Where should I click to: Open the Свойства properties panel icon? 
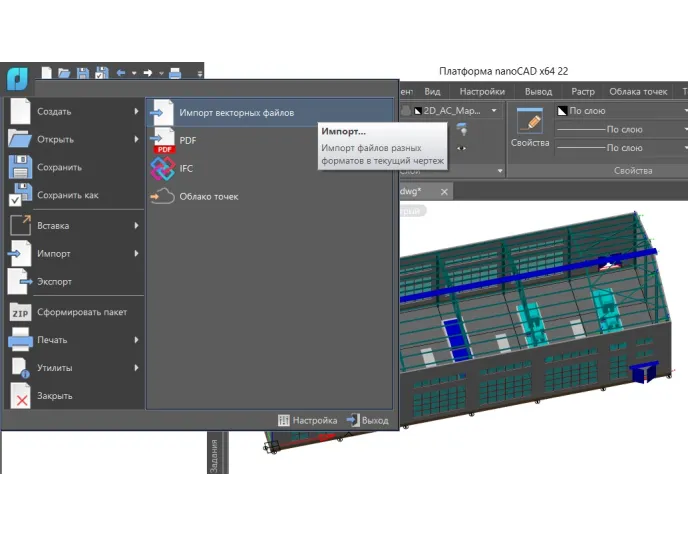pyautogui.click(x=529, y=123)
